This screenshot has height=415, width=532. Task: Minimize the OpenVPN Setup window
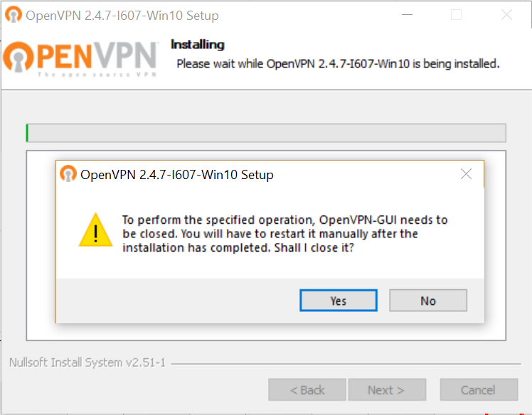tap(407, 15)
